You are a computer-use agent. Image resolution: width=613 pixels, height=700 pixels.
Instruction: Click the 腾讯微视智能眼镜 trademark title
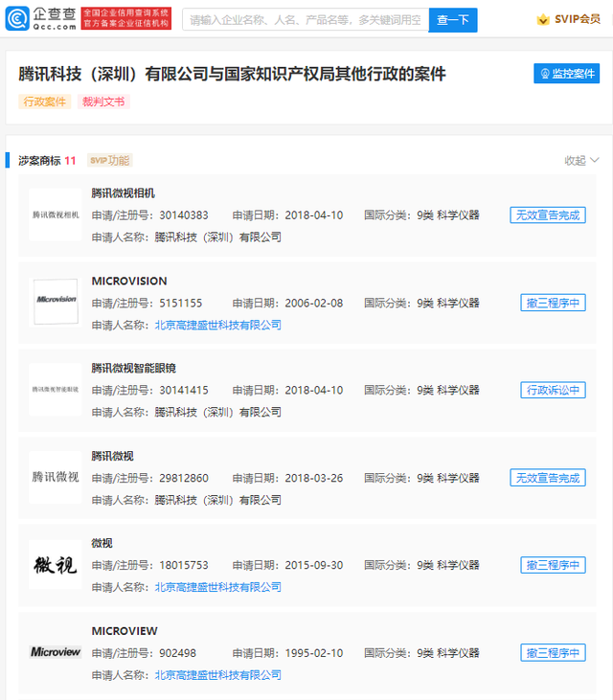tap(133, 369)
